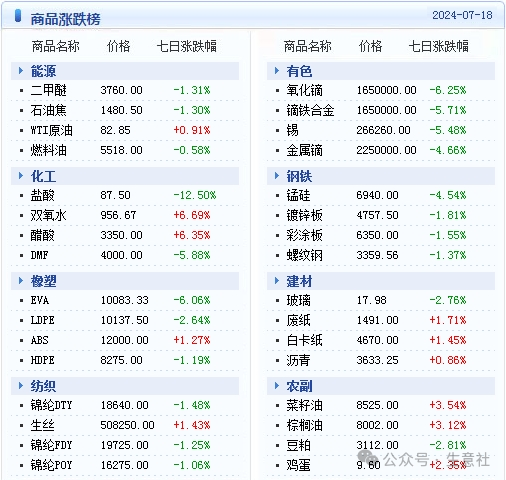Click the 生丝 price 508250.00

(x=127, y=425)
